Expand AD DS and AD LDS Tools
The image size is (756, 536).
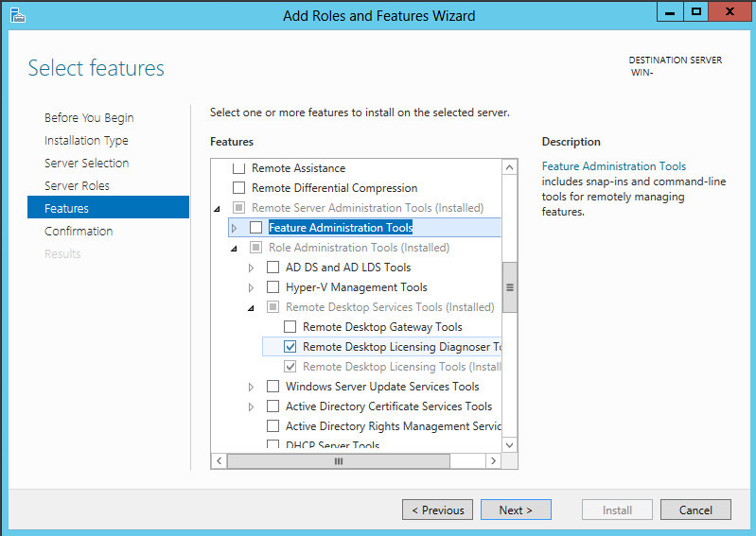pyautogui.click(x=251, y=268)
